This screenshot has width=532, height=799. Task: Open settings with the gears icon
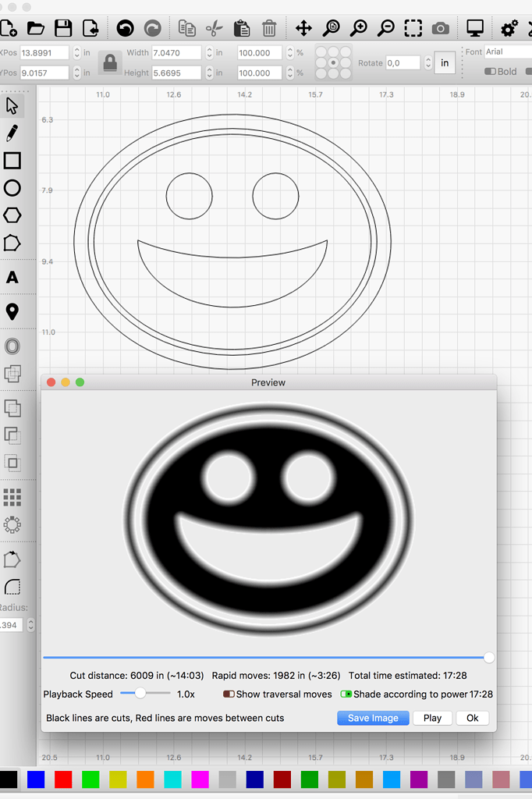point(509,28)
